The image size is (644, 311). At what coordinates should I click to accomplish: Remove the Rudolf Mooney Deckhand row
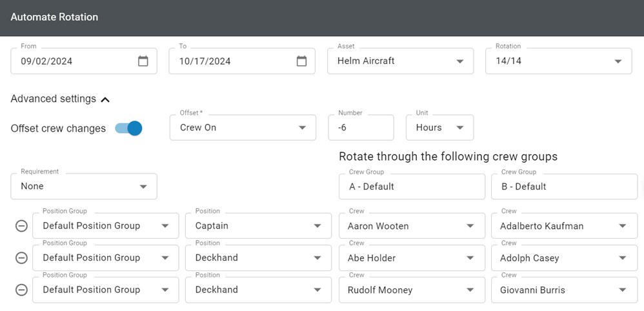(21, 290)
